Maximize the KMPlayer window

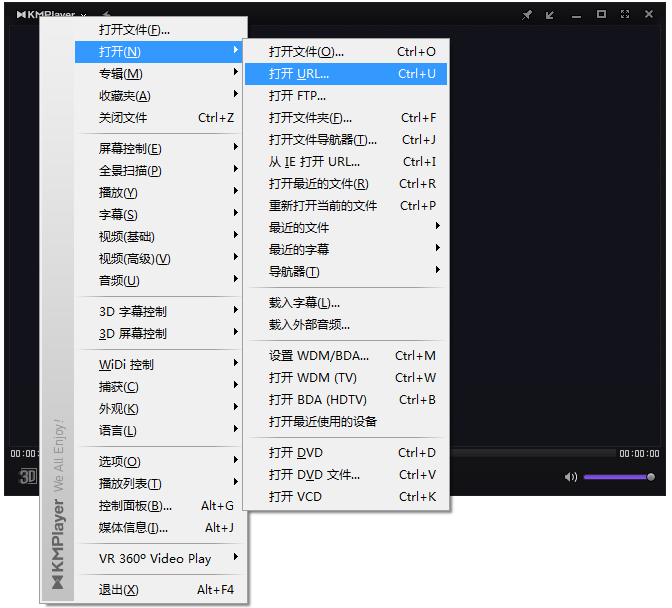tap(602, 14)
